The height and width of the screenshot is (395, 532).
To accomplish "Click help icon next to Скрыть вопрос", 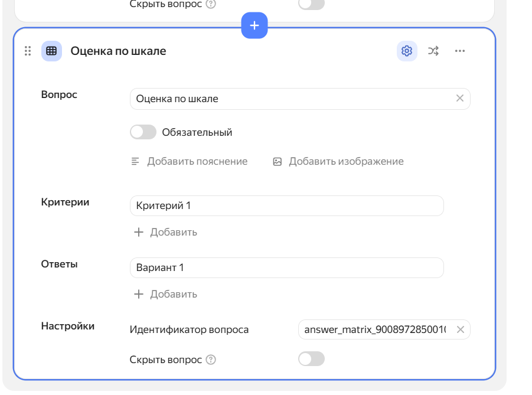I will point(211,360).
